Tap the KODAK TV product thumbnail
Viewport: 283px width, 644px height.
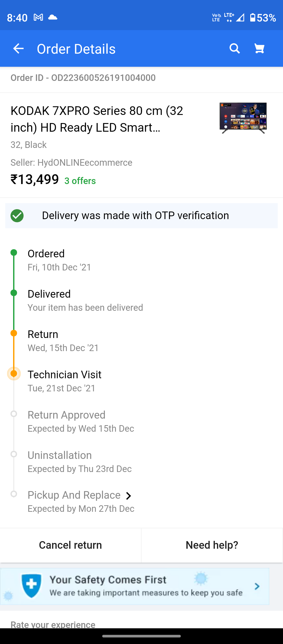[243, 118]
